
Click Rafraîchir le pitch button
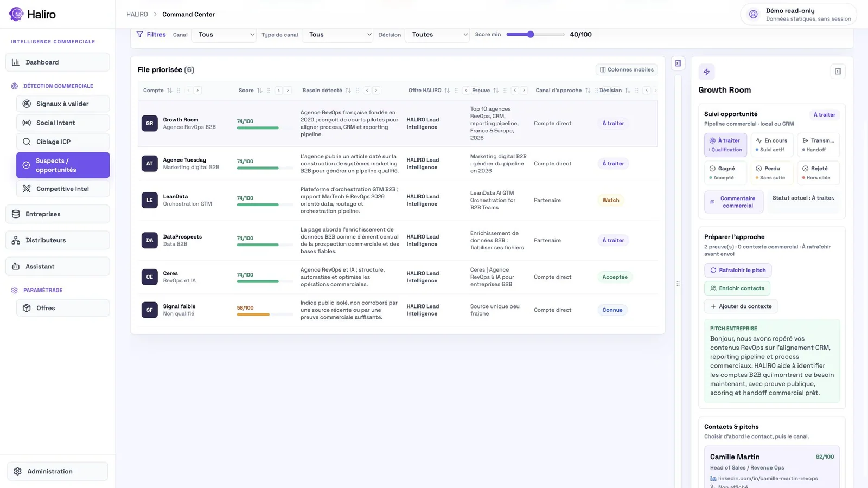(738, 270)
